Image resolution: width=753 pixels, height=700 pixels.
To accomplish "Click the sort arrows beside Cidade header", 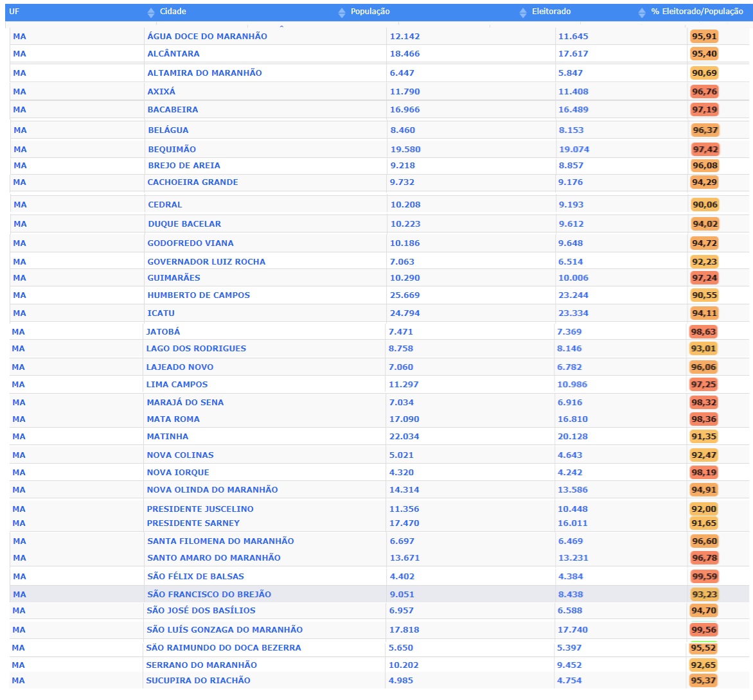I will pyautogui.click(x=151, y=12).
